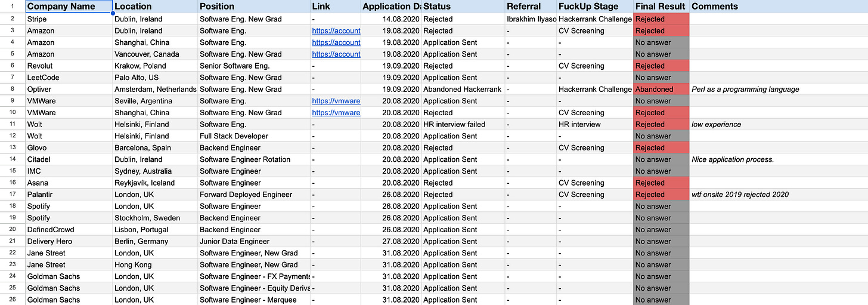
Task: Click the "HR interview failed" status cell
Action: [x=463, y=124]
